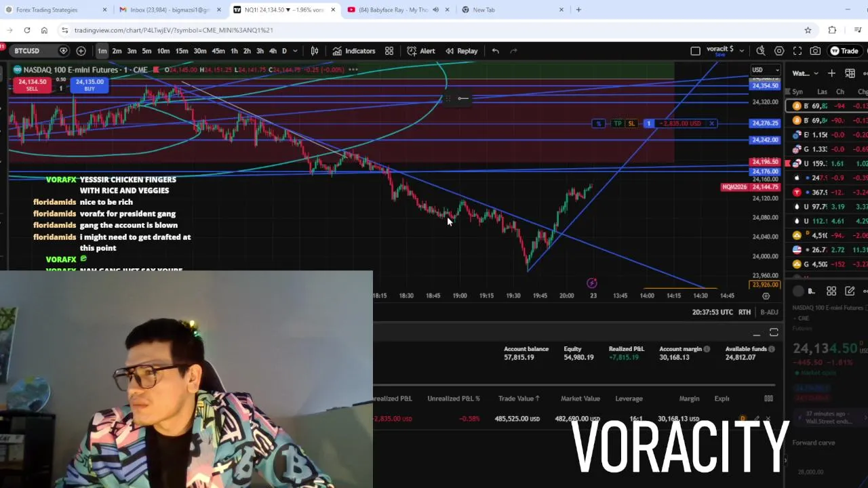This screenshot has height=488, width=868.
Task: Open the watchlist advanced view table icon
Action: (850, 73)
